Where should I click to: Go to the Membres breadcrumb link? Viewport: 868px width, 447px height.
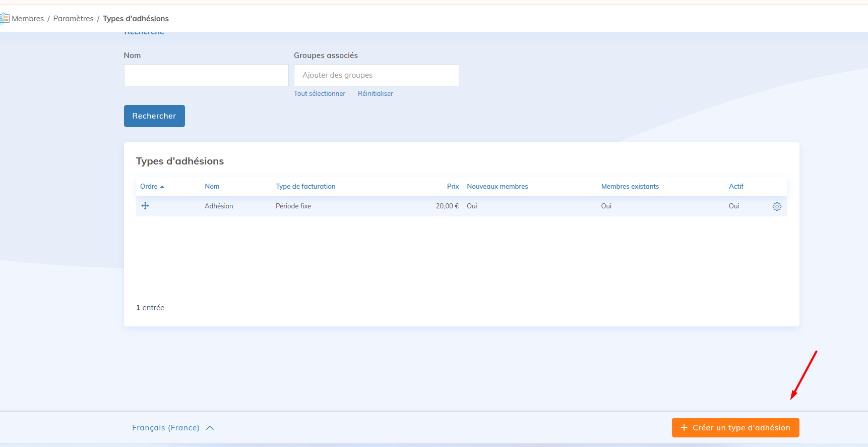28,19
